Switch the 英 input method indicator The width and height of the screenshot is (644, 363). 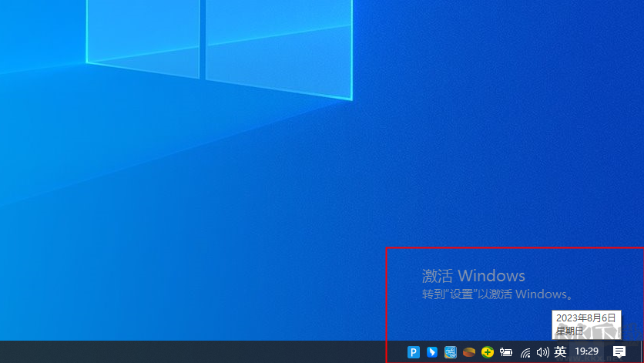(x=560, y=351)
